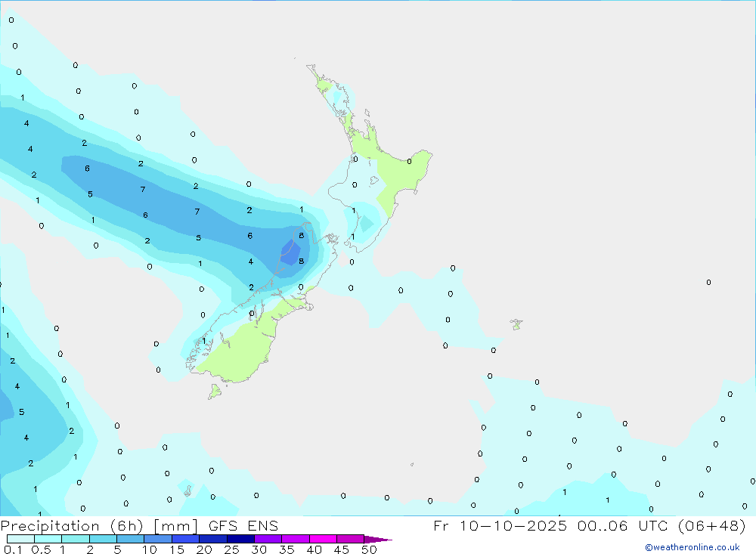Click the "Precipitation (6h) [mm]" title text
The image size is (756, 554).
pyautogui.click(x=99, y=525)
